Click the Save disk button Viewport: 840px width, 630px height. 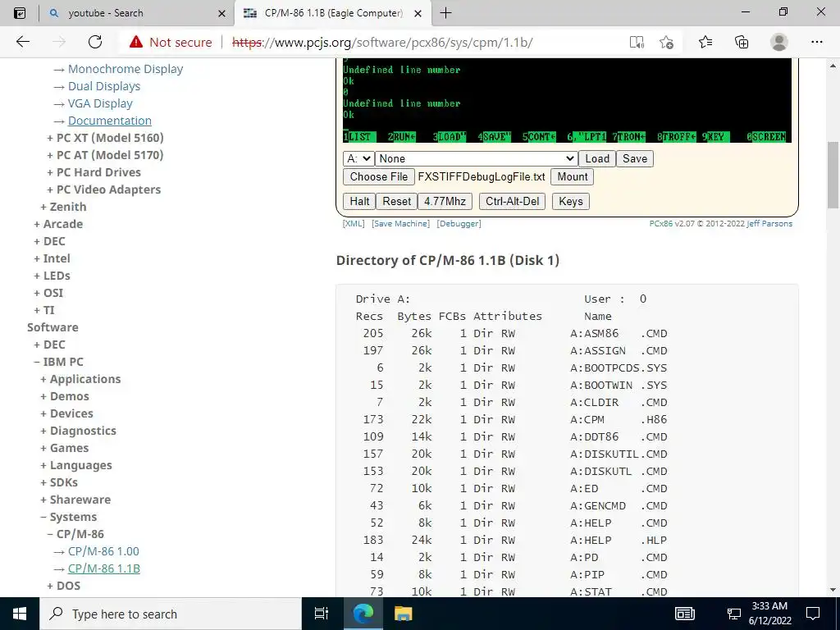pos(635,158)
